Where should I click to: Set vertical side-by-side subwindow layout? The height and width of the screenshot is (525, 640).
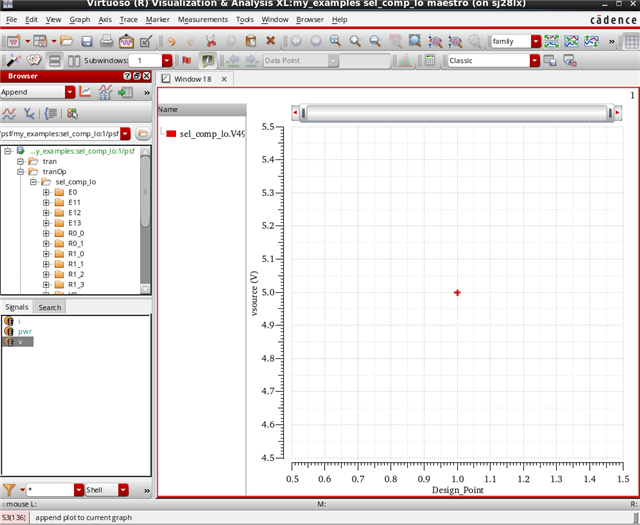(x=74, y=61)
